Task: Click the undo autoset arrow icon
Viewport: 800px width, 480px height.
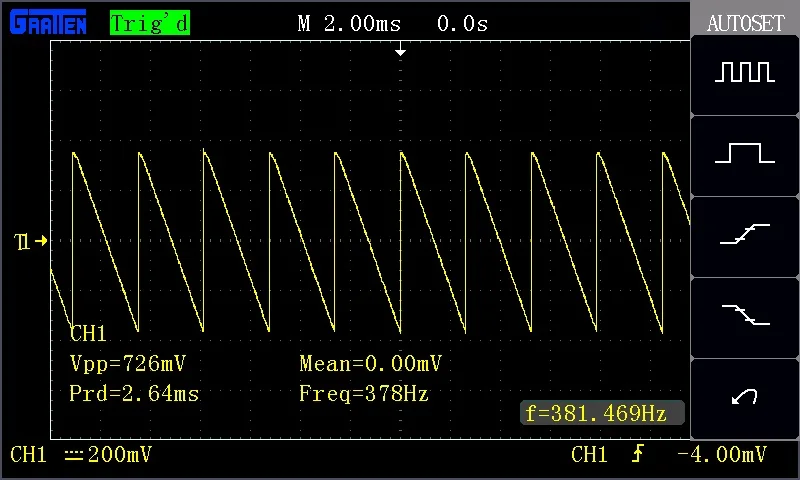Action: [x=744, y=396]
